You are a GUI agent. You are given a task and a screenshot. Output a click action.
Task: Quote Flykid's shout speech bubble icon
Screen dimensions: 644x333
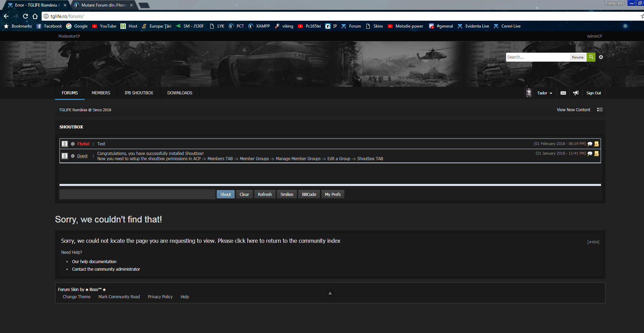tap(590, 144)
